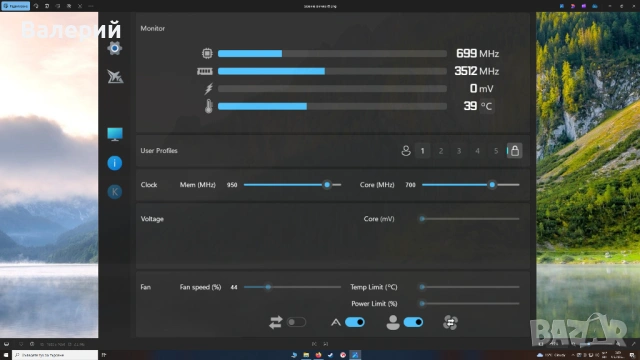Click the fan sync icon bottom right
The image size is (640, 360).
click(x=450, y=322)
